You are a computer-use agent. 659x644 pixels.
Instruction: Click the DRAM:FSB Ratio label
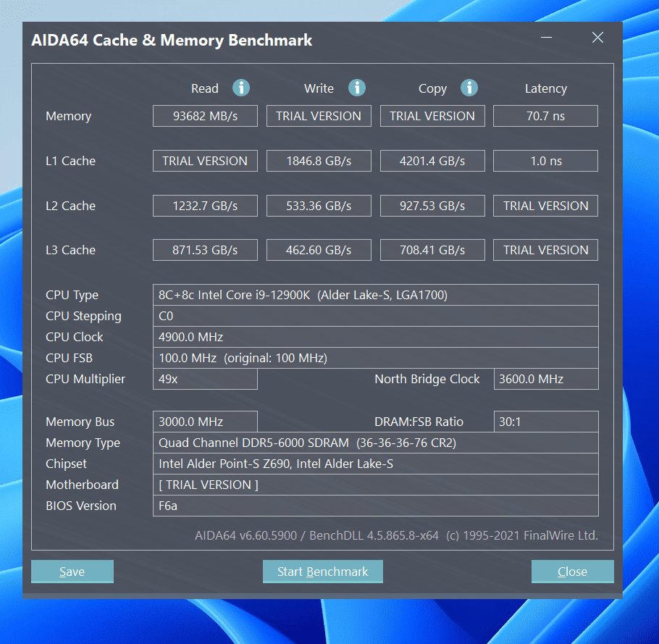coord(419,422)
